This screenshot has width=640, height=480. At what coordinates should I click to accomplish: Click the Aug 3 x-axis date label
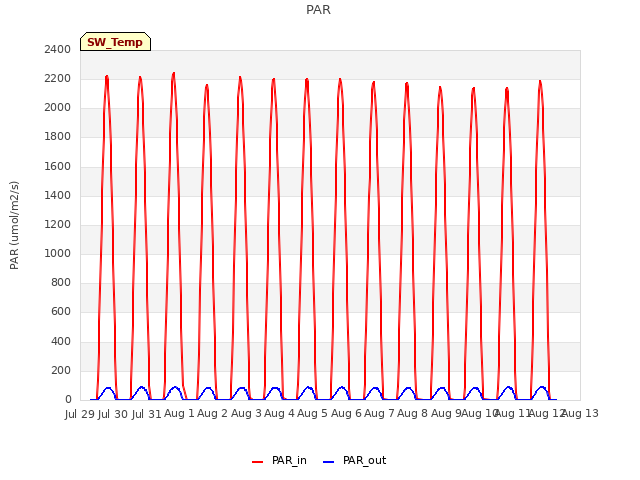point(246,413)
